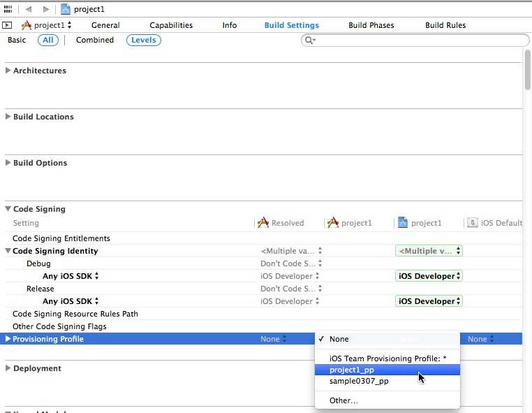
Task: Click the iOS Default column icon
Action: tap(472, 223)
